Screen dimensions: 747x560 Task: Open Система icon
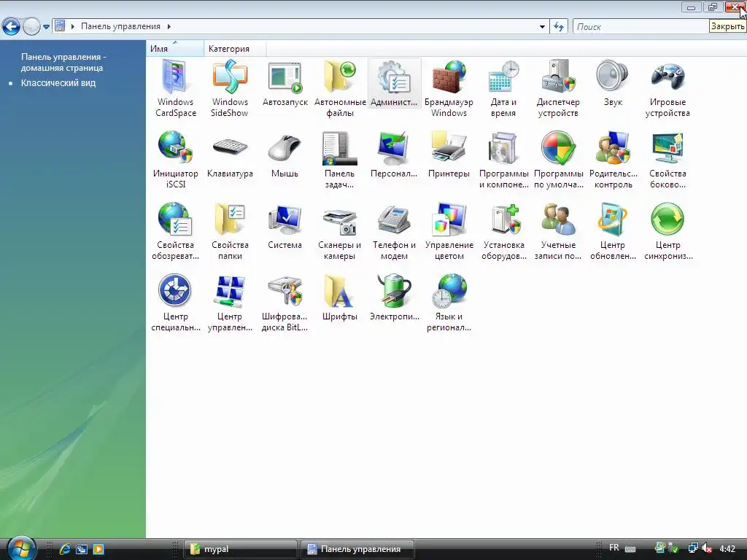coord(285,227)
